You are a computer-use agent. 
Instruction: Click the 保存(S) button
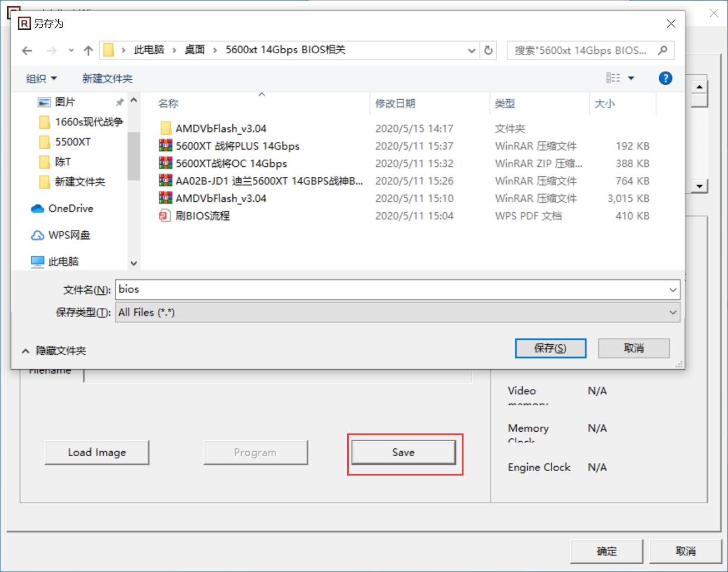point(550,348)
